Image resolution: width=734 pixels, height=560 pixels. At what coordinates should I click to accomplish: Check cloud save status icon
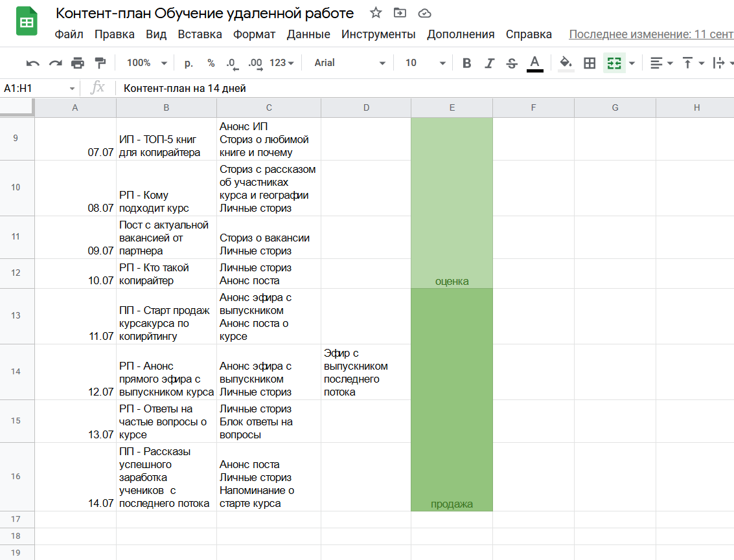coord(424,13)
